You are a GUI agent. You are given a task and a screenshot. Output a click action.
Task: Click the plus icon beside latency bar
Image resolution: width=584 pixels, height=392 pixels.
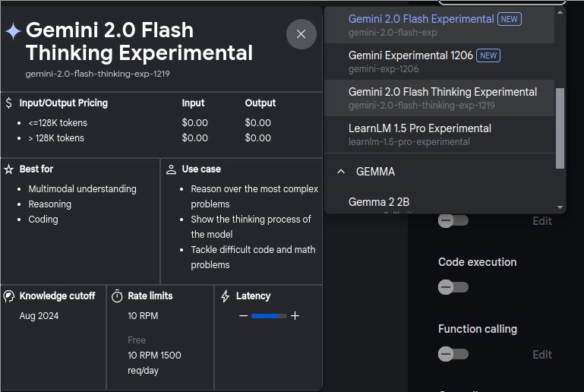point(295,315)
